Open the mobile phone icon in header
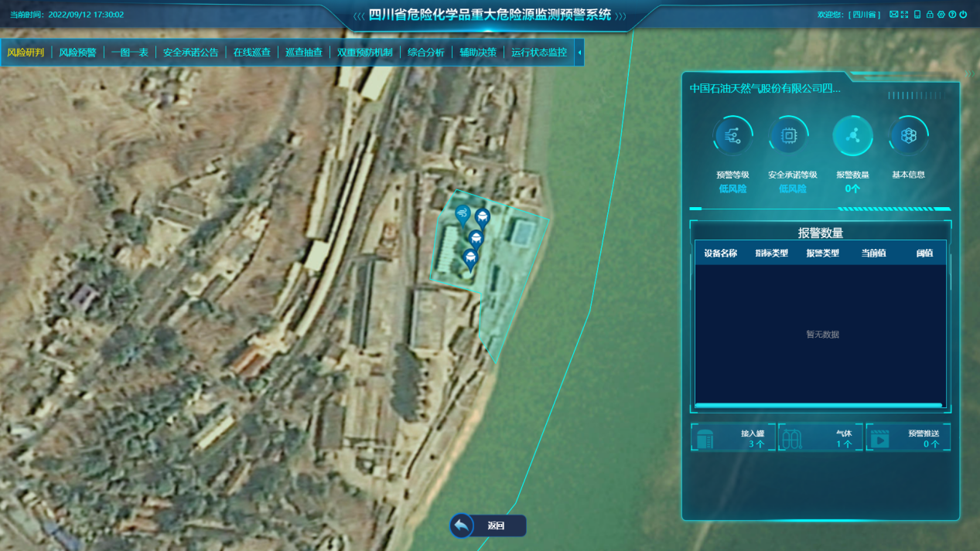The image size is (980, 551). click(x=917, y=15)
